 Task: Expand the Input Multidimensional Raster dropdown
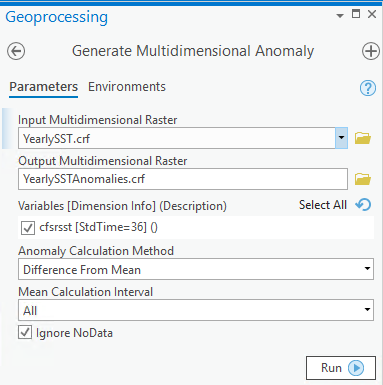coord(341,138)
